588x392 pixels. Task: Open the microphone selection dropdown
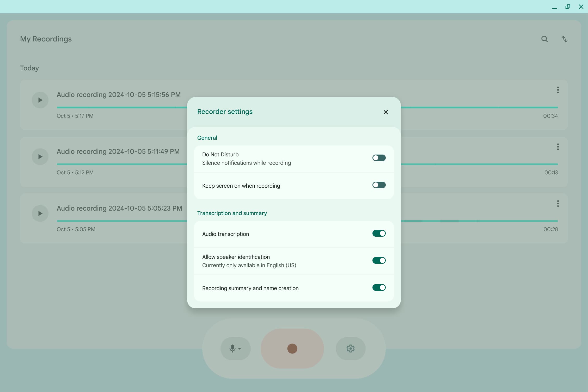tap(235, 348)
